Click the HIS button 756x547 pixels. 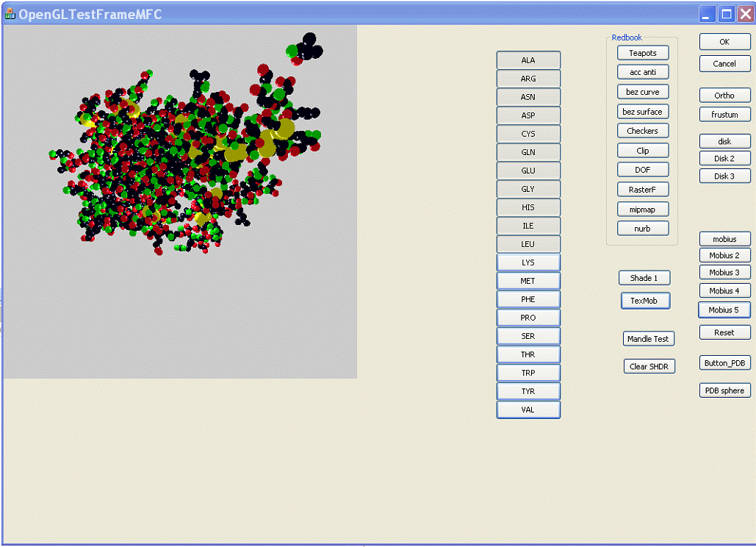[x=528, y=207]
